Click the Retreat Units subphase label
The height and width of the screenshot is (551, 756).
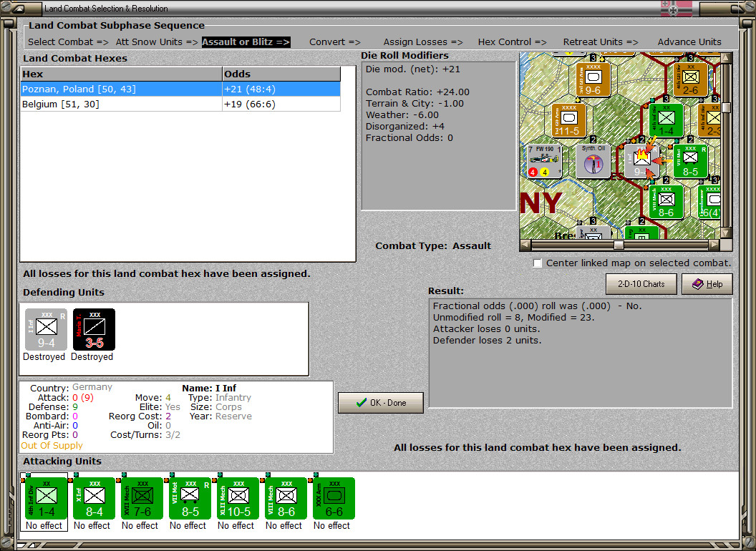[x=600, y=42]
